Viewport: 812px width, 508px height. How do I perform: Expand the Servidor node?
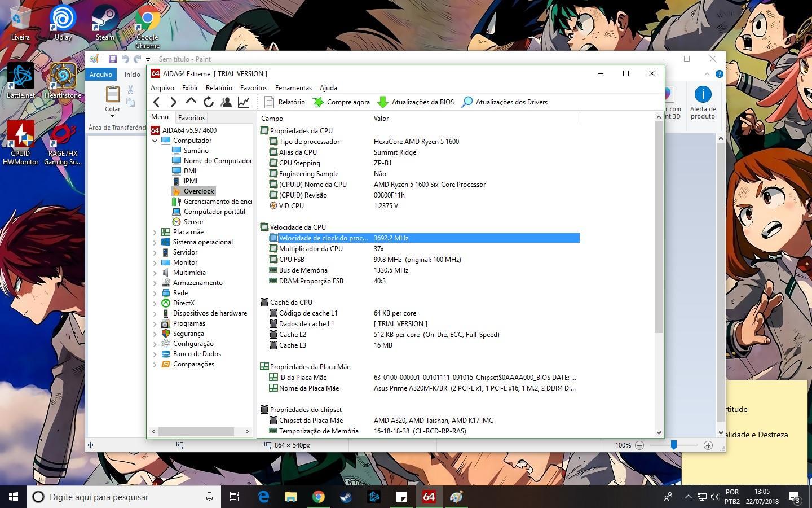pos(155,252)
